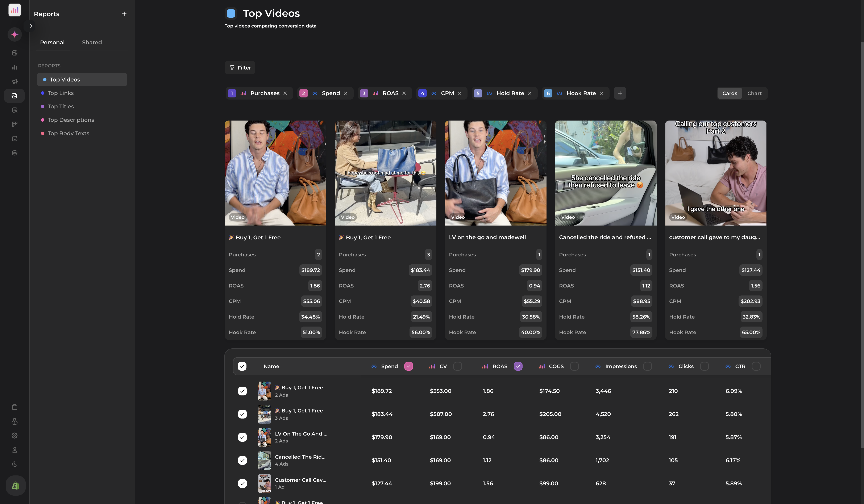Open the content search icon in sidebar
The image size is (864, 504).
(x=14, y=110)
